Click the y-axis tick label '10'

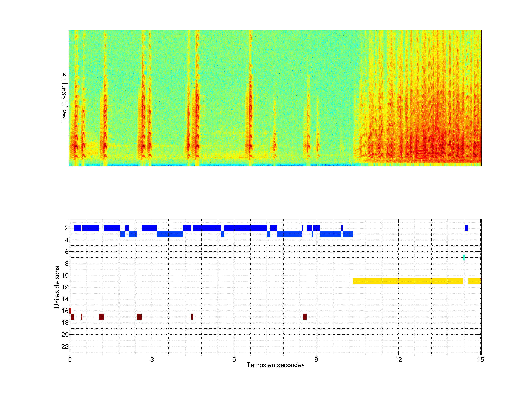[65, 275]
